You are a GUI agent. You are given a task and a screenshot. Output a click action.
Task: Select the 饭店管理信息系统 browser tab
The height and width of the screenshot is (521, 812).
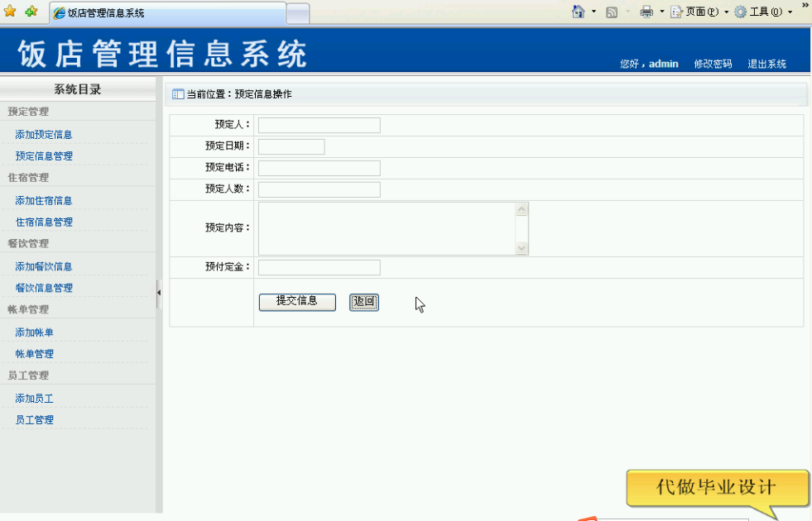click(168, 13)
